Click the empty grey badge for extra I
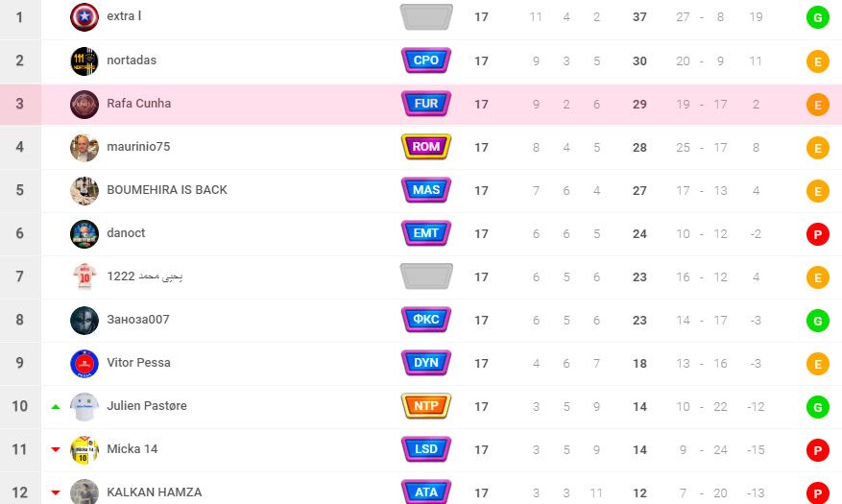 pyautogui.click(x=426, y=17)
